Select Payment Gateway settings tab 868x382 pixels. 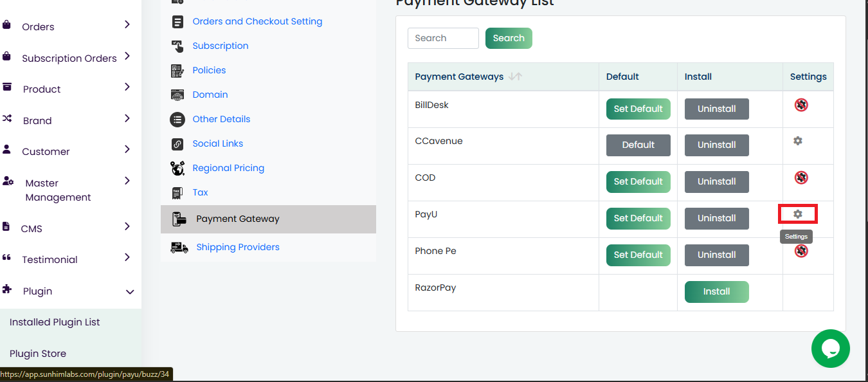238,219
